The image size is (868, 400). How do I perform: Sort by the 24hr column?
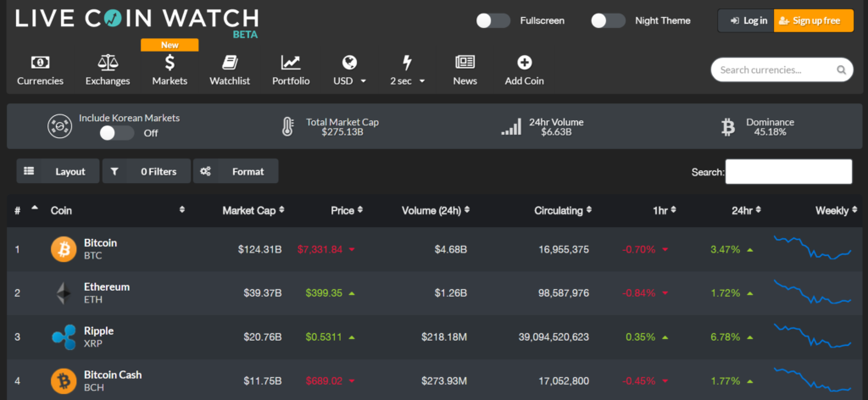point(746,210)
